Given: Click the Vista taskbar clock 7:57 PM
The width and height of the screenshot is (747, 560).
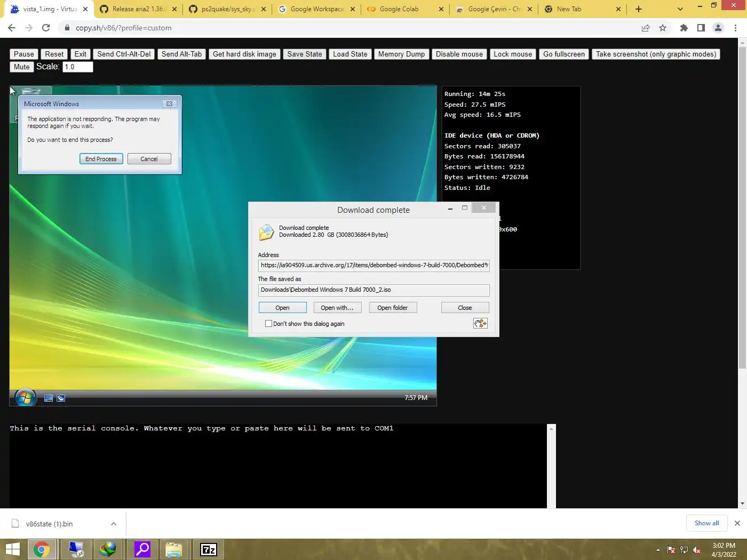Looking at the screenshot, I should (x=416, y=398).
